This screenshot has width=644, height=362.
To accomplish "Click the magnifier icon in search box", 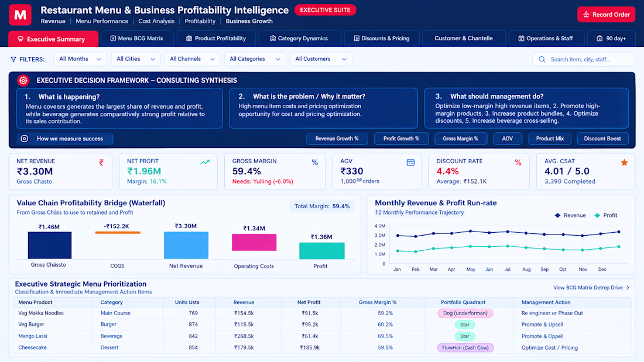I will [x=542, y=60].
